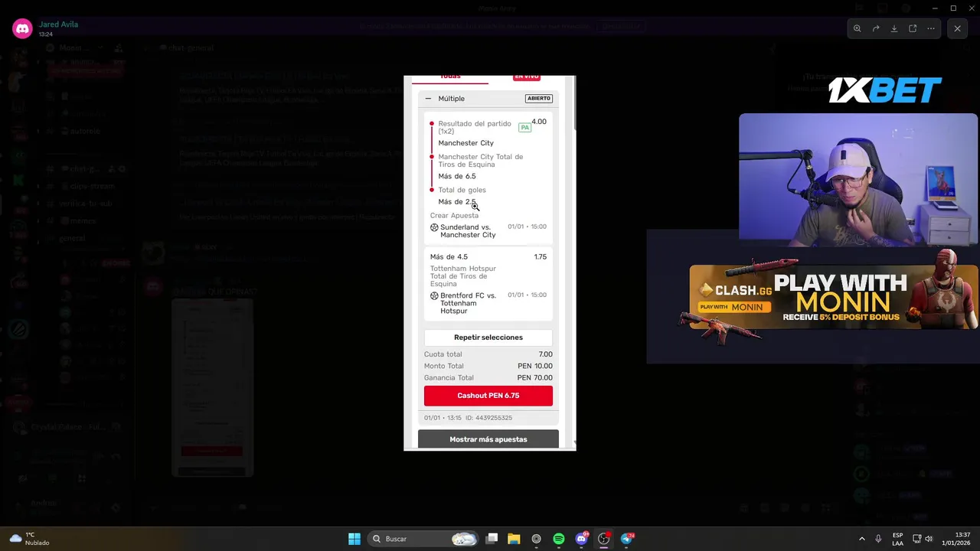Click the Discord avatar beside Jared Avila
This screenshot has height=551, width=980.
[22, 29]
